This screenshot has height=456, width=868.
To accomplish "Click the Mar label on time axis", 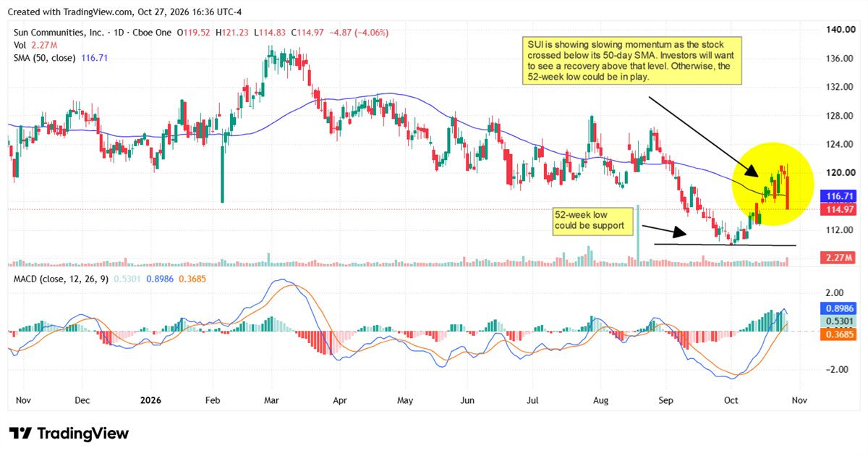I will 271,400.
